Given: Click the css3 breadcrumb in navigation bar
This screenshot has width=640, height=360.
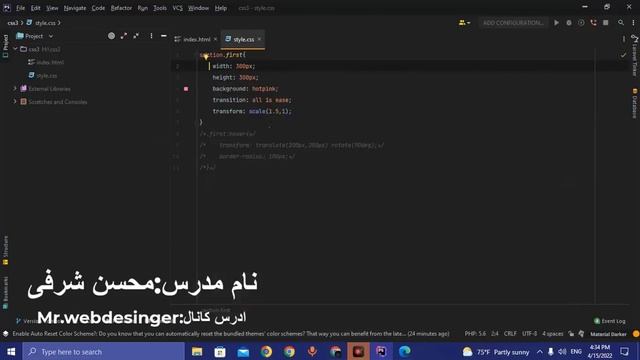Looking at the screenshot, I should click(x=13, y=23).
